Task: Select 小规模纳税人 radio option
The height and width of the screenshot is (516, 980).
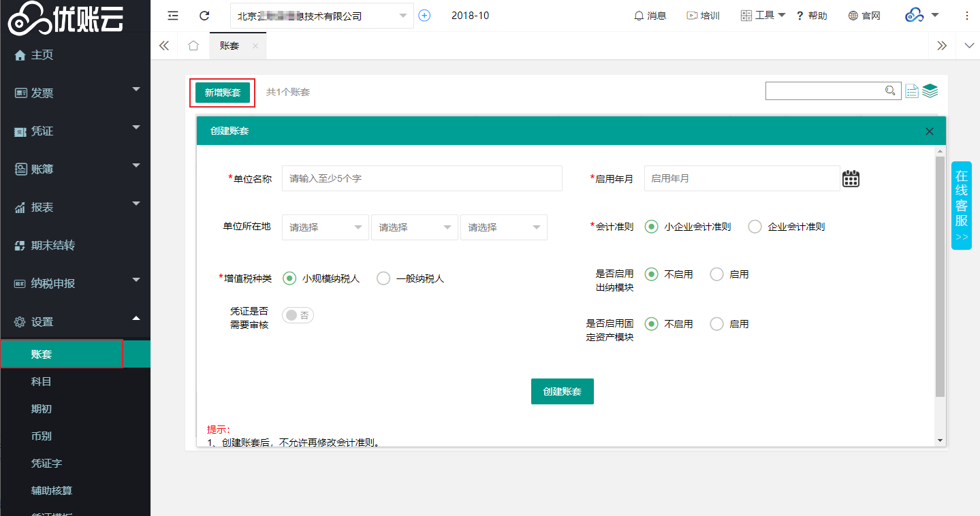Action: 321,278
